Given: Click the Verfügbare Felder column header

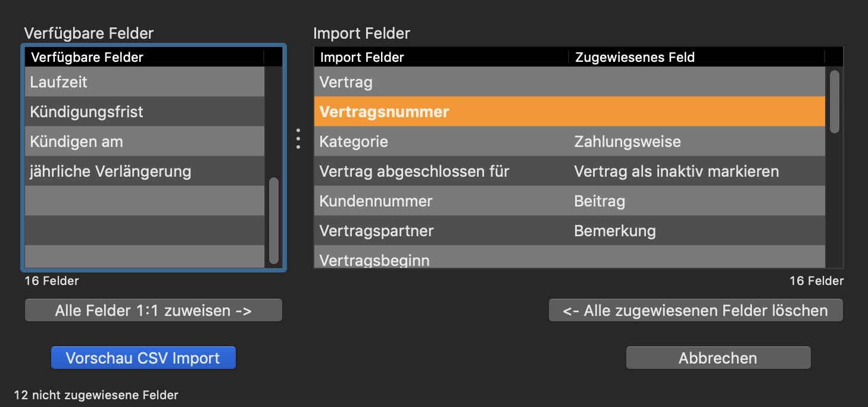Looking at the screenshot, I should click(144, 57).
